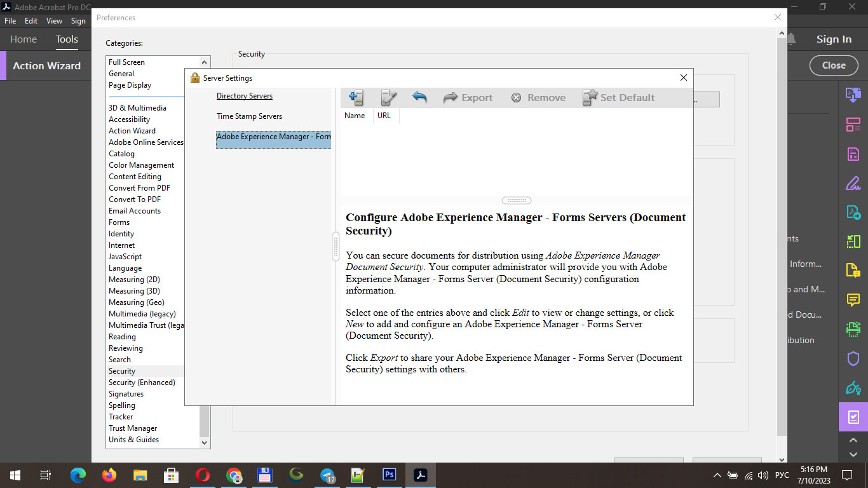Image resolution: width=868 pixels, height=488 pixels.
Task: Select Accessibility category
Action: click(129, 119)
